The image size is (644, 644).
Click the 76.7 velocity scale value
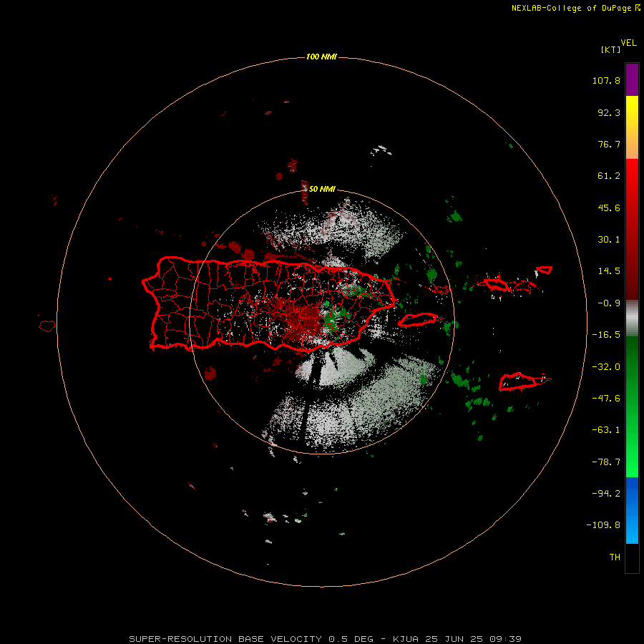point(609,144)
